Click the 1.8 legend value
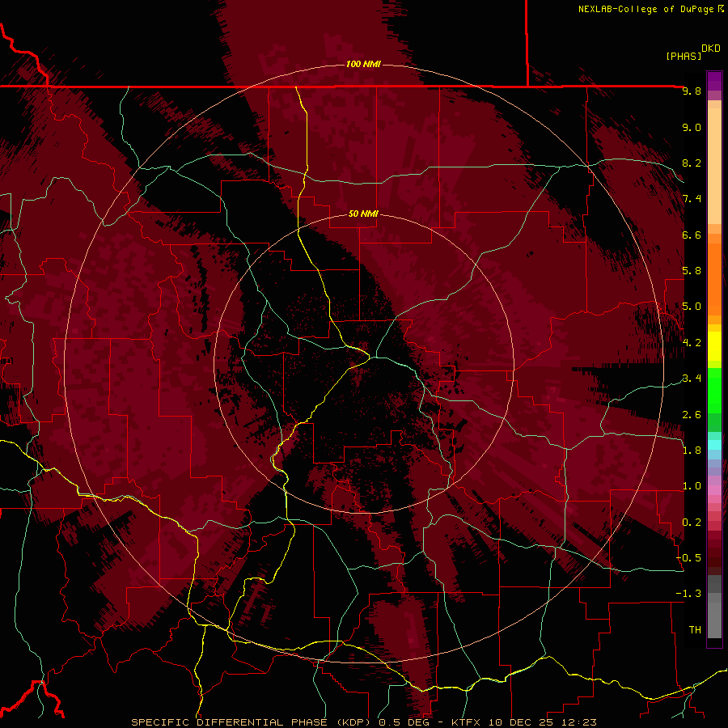 click(x=692, y=451)
